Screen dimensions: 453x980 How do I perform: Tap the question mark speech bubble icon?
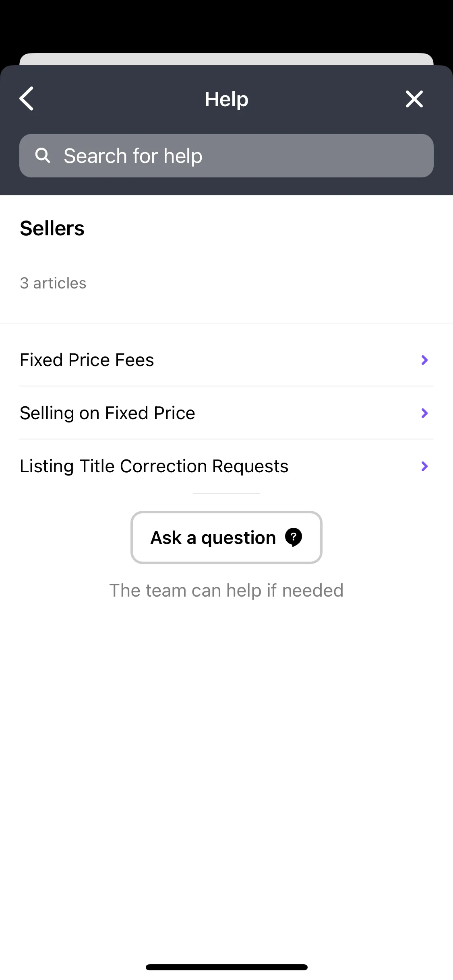click(294, 537)
